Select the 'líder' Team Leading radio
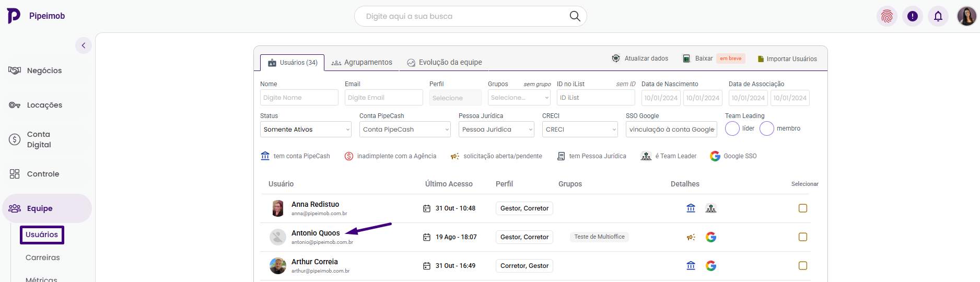This screenshot has width=980, height=282. pyautogui.click(x=732, y=128)
